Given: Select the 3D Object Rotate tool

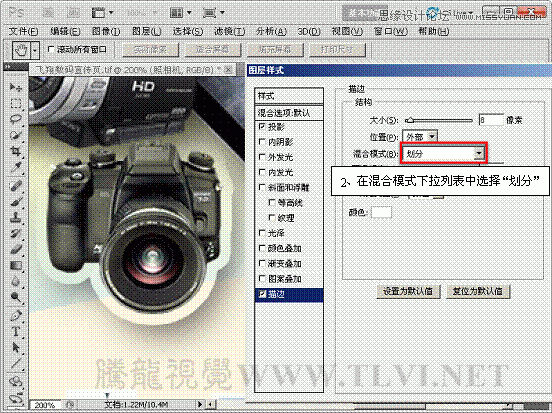Looking at the screenshot, I should point(15,381).
